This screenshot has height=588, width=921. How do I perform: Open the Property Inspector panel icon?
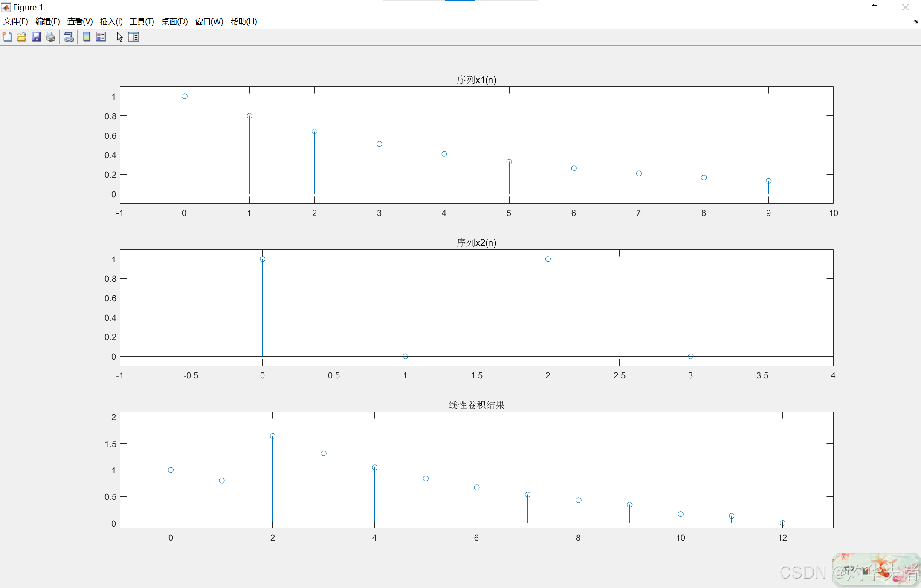point(133,37)
